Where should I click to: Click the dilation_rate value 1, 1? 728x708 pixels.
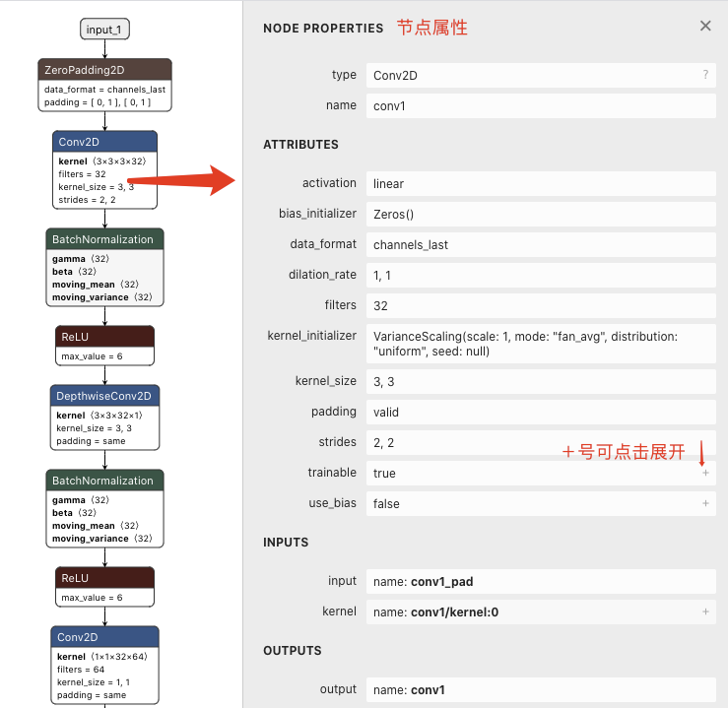click(541, 276)
